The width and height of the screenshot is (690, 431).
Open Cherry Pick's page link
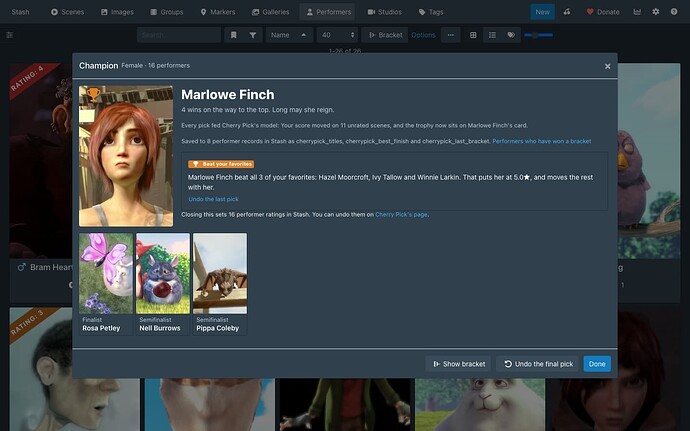pyautogui.click(x=401, y=214)
